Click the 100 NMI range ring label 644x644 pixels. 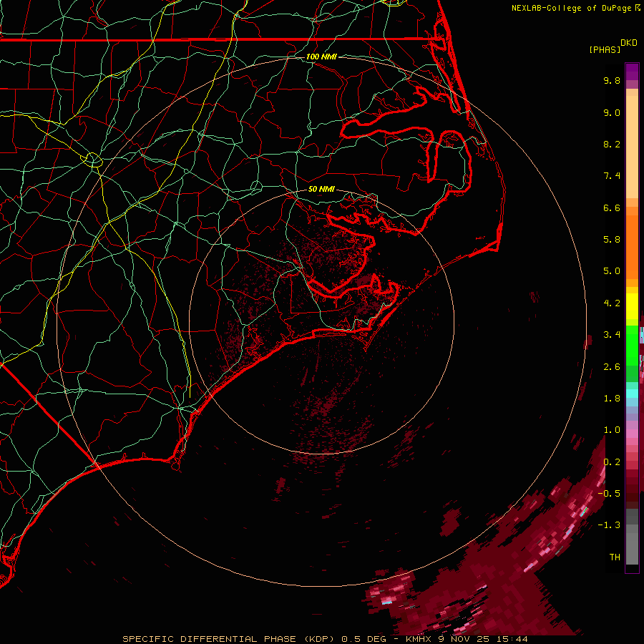(321, 57)
